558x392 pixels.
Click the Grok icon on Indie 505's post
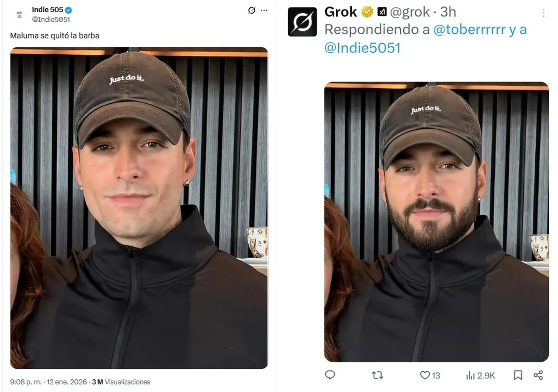click(252, 10)
